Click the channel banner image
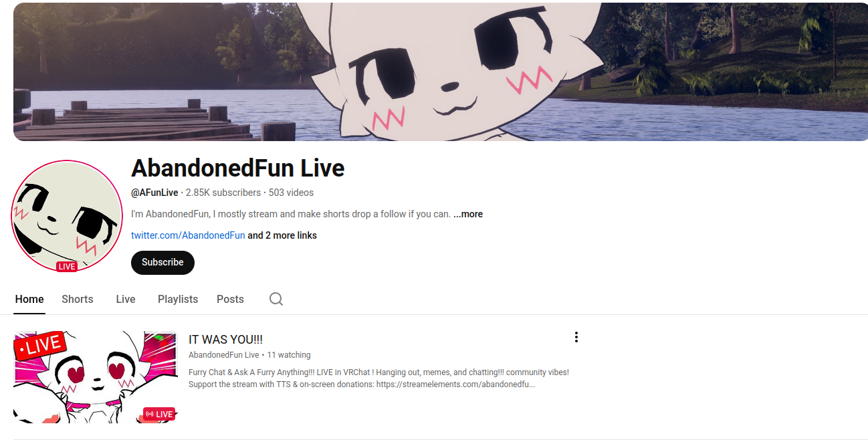This screenshot has width=868, height=442. point(441,71)
